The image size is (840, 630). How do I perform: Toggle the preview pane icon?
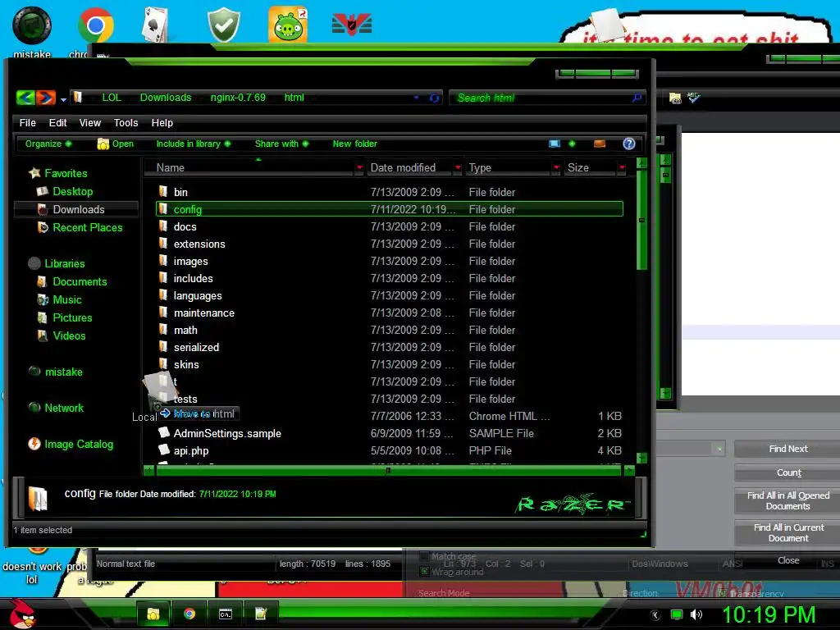click(x=600, y=144)
